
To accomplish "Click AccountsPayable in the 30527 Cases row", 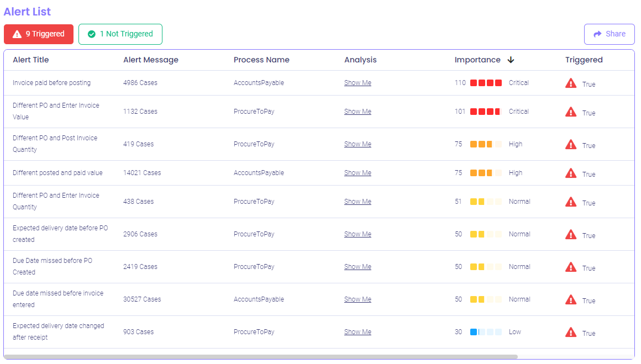I will point(259,299).
